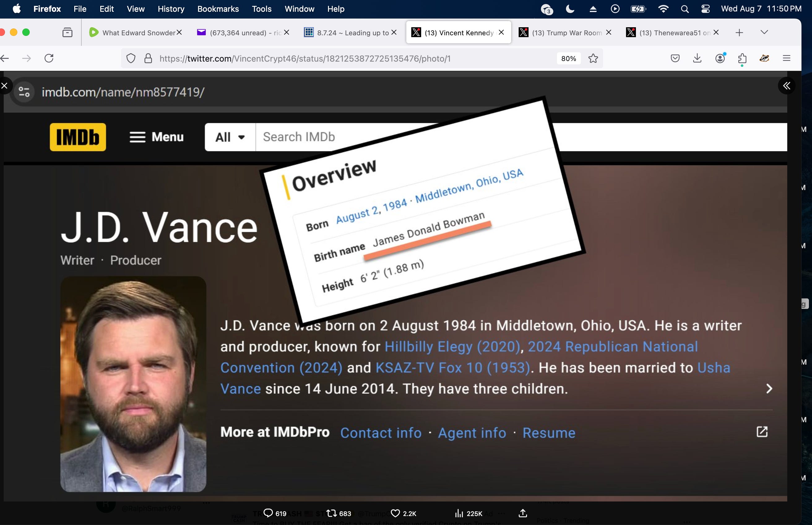Image resolution: width=812 pixels, height=525 pixels.
Task: View tweet analytics, 225K views icon
Action: pyautogui.click(x=469, y=513)
